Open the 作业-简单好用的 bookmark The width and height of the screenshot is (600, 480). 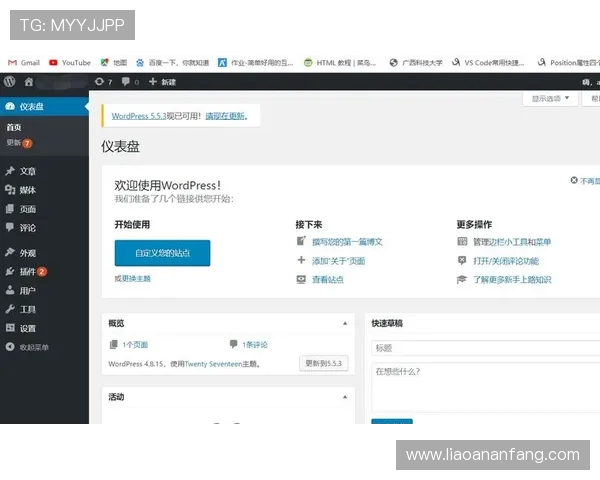click(x=255, y=63)
